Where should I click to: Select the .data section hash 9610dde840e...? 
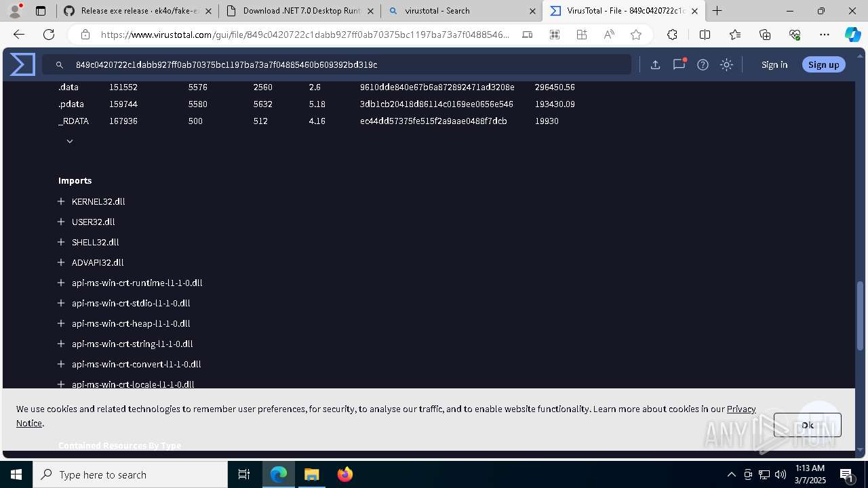click(437, 87)
